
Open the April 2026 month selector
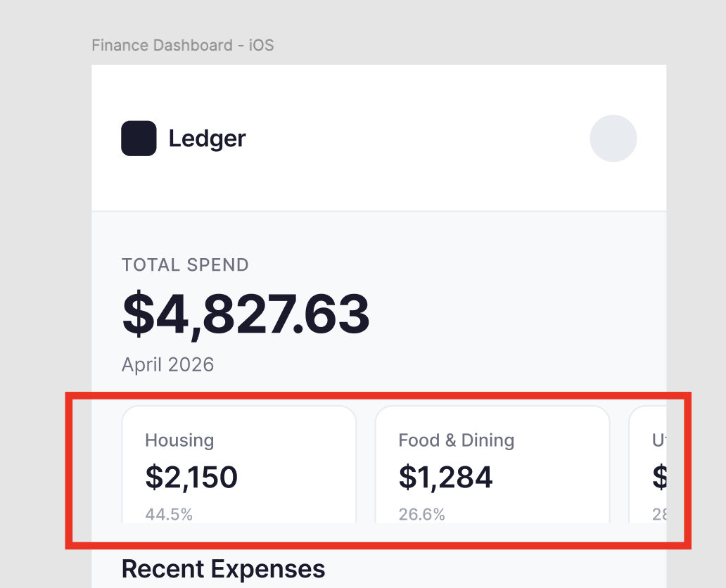tap(167, 364)
